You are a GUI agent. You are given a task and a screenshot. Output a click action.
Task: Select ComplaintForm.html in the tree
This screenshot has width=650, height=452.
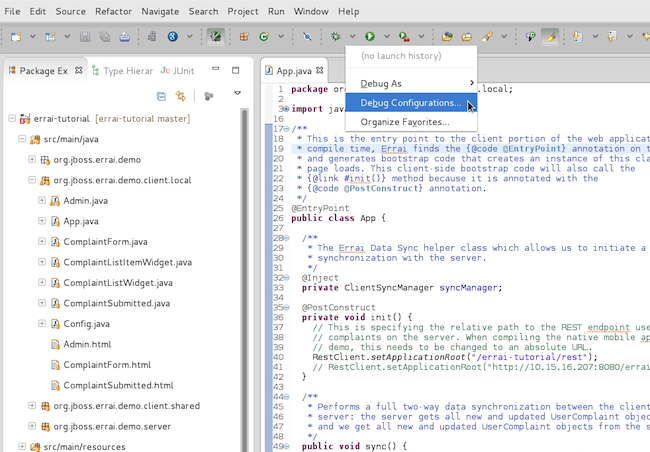[107, 365]
